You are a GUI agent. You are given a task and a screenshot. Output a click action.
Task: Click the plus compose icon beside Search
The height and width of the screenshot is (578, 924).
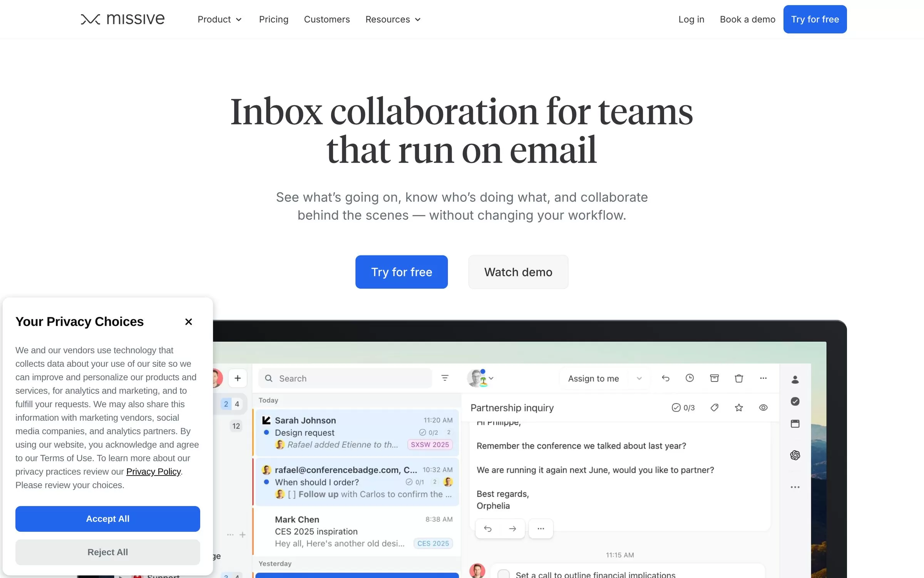click(238, 378)
